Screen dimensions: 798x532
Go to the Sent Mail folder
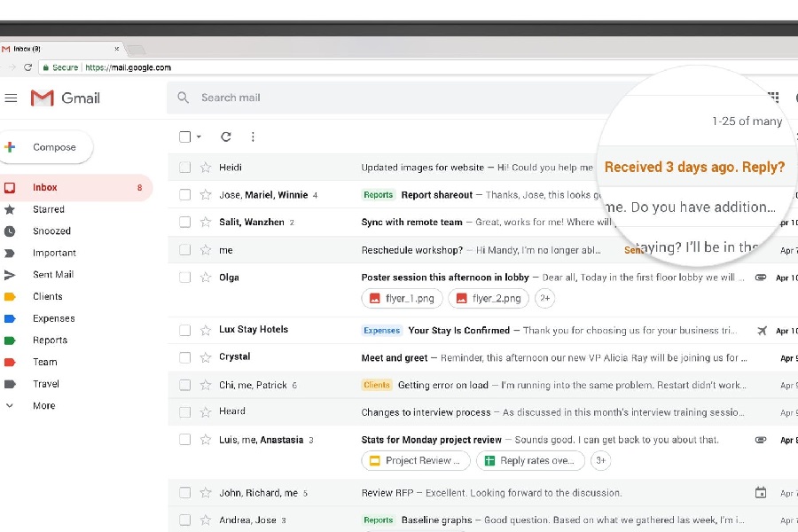pos(53,275)
